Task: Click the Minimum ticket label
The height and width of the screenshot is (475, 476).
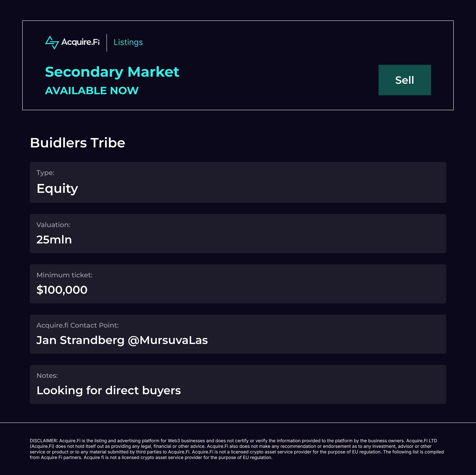Action: (x=64, y=275)
